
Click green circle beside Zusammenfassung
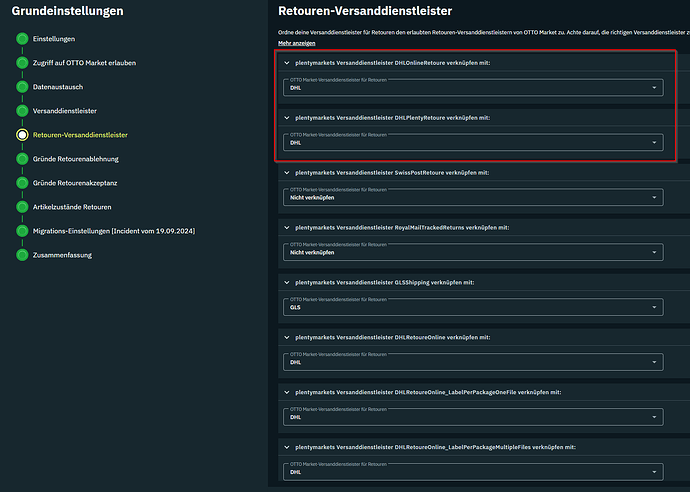coord(22,255)
